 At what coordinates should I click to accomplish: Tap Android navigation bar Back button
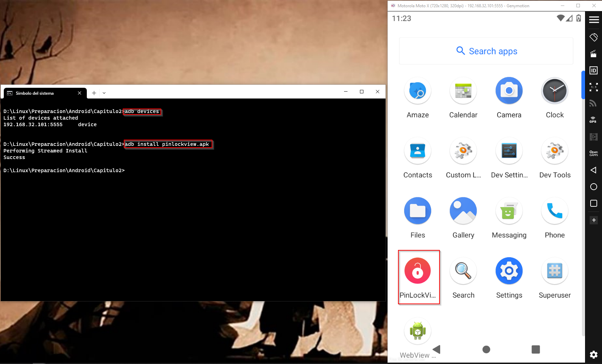point(436,349)
